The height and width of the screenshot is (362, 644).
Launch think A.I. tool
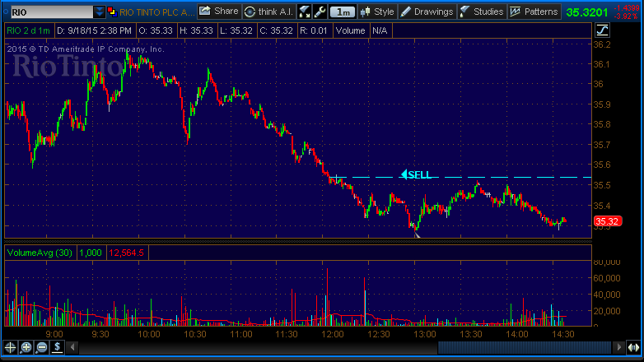(x=268, y=12)
